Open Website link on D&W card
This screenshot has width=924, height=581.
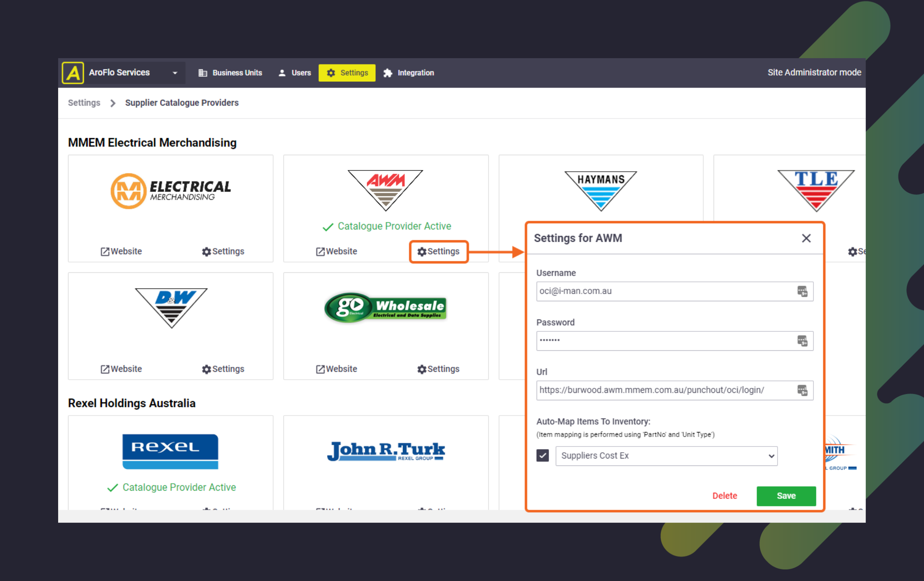click(x=121, y=369)
